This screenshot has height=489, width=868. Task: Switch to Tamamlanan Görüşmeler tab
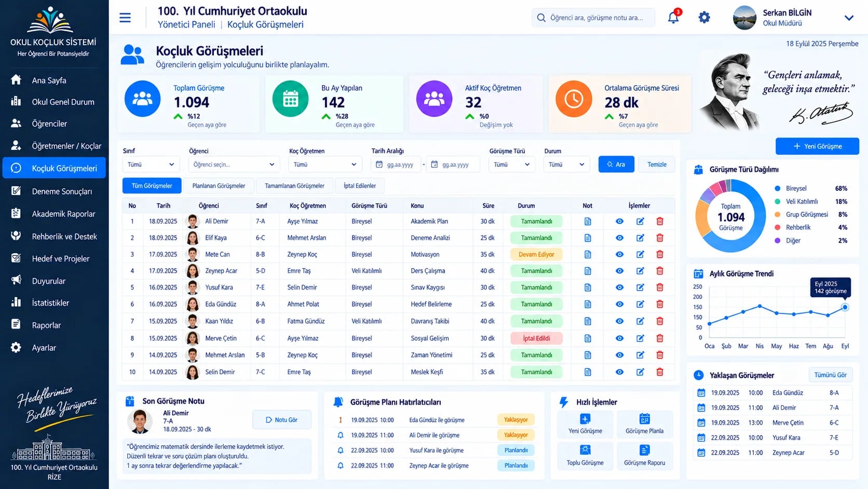pyautogui.click(x=294, y=186)
